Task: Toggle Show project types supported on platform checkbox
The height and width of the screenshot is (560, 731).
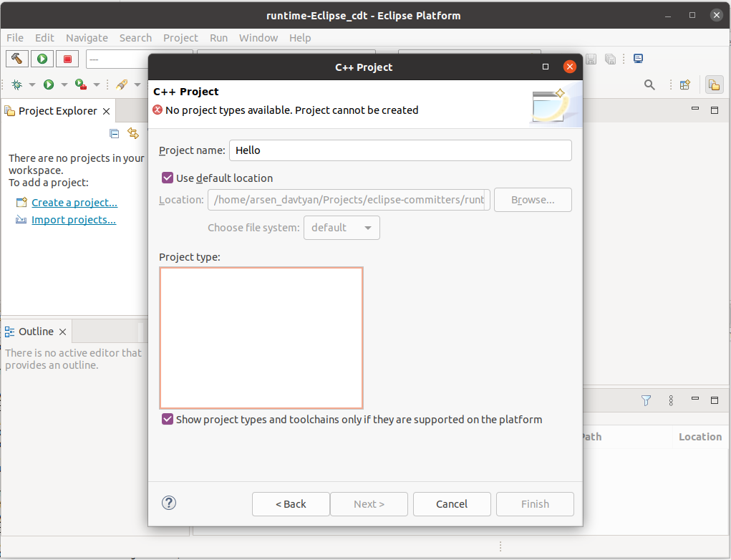Action: point(168,419)
